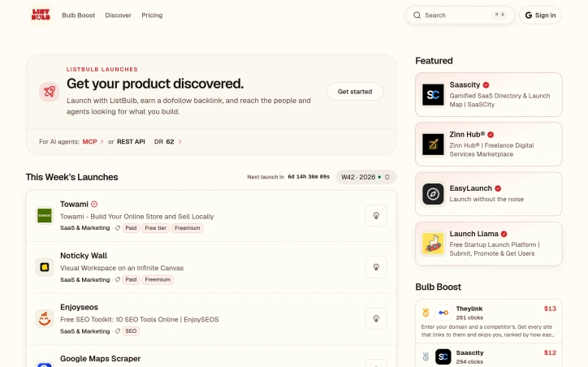Click the Saascity SC logo in Featured
The height and width of the screenshot is (367, 588).
(x=433, y=94)
